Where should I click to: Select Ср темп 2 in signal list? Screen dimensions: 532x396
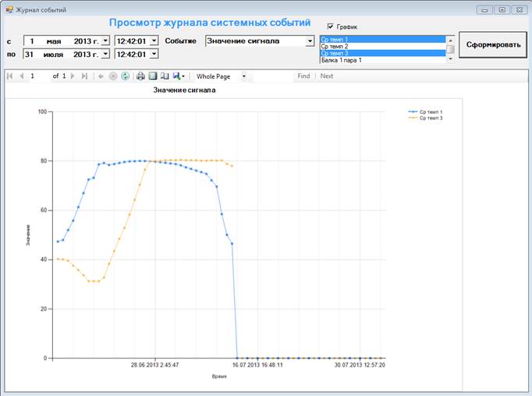coord(383,47)
